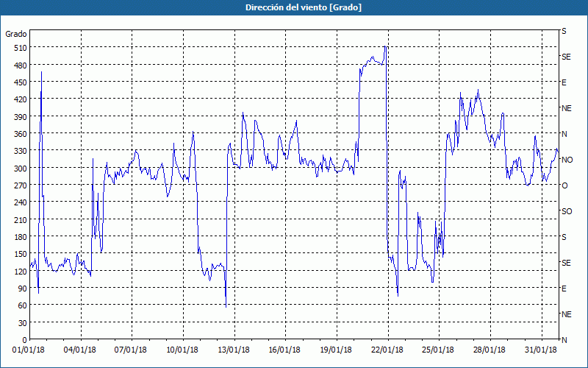
Task: Click the 180 value on the y-axis
Action: coord(21,237)
